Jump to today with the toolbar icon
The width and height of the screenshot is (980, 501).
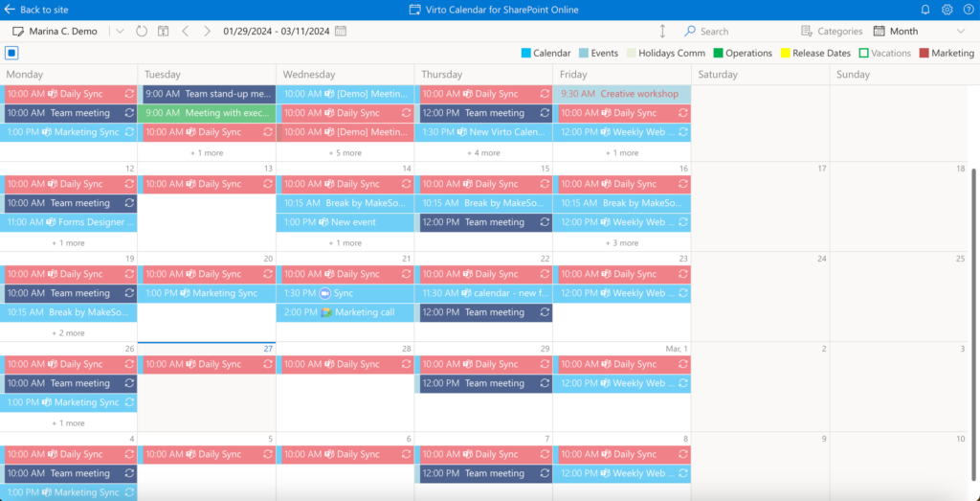click(x=163, y=32)
